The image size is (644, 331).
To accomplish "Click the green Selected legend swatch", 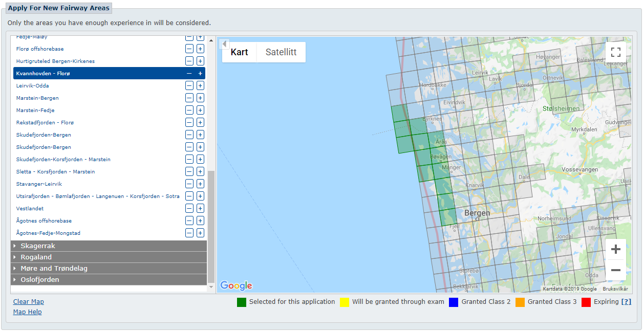I will pos(242,302).
